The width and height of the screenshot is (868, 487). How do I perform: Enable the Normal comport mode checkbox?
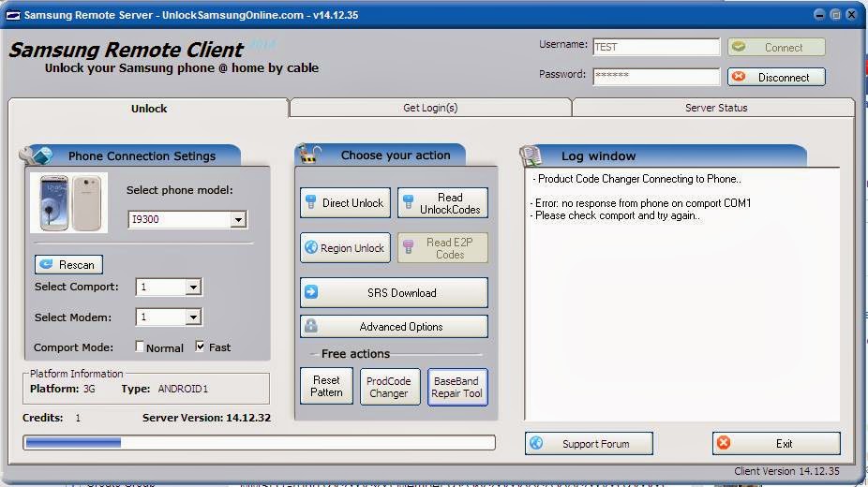[x=140, y=347]
